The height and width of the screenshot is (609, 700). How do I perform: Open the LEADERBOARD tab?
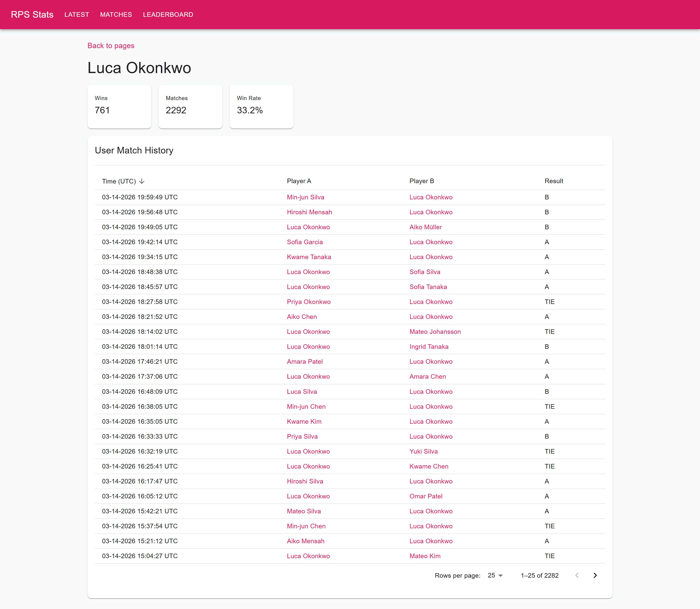[168, 15]
